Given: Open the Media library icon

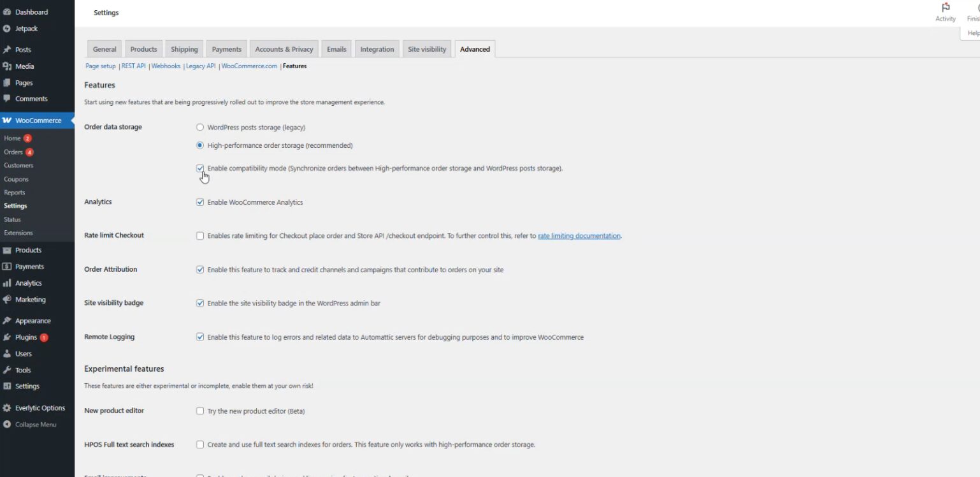Looking at the screenshot, I should click(x=6, y=66).
